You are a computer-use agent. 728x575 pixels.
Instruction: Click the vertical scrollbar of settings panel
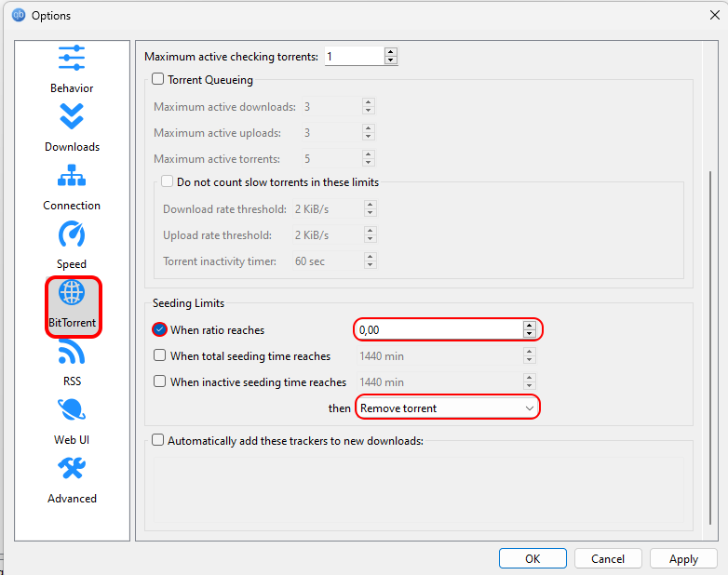point(710,348)
